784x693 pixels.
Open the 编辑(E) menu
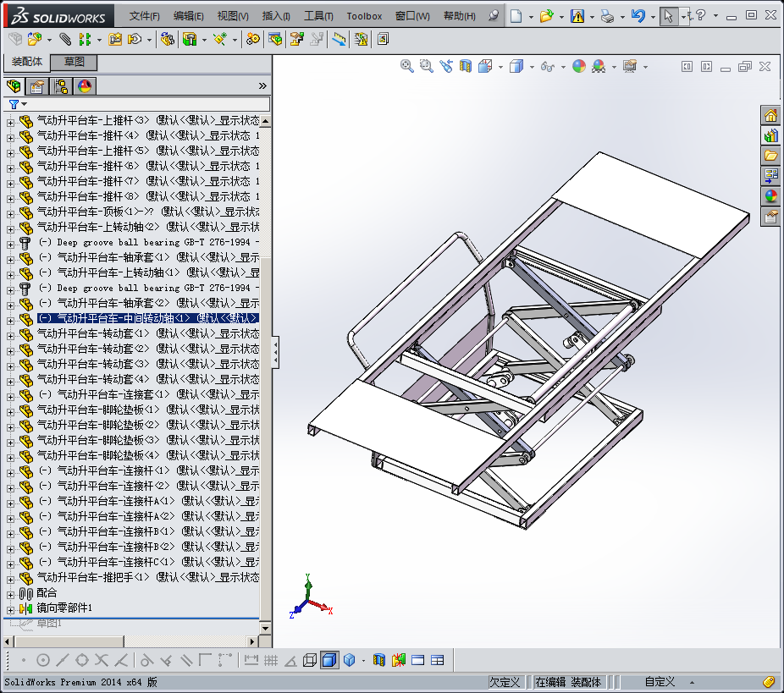pyautogui.click(x=189, y=16)
